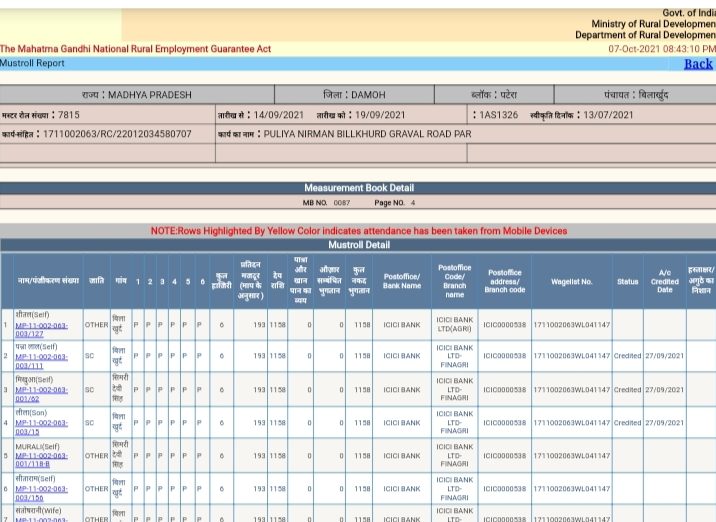Click Postoffice address/Branch code column header
Screen dimensions: 716x522
(x=505, y=281)
